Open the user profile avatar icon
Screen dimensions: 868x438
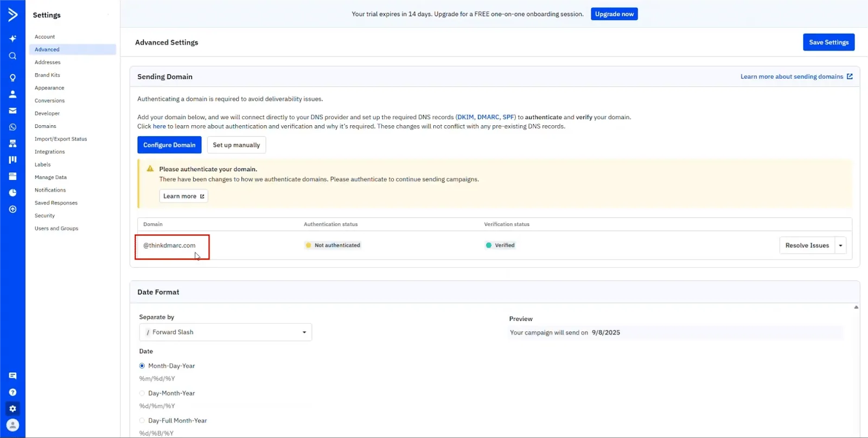pos(12,425)
